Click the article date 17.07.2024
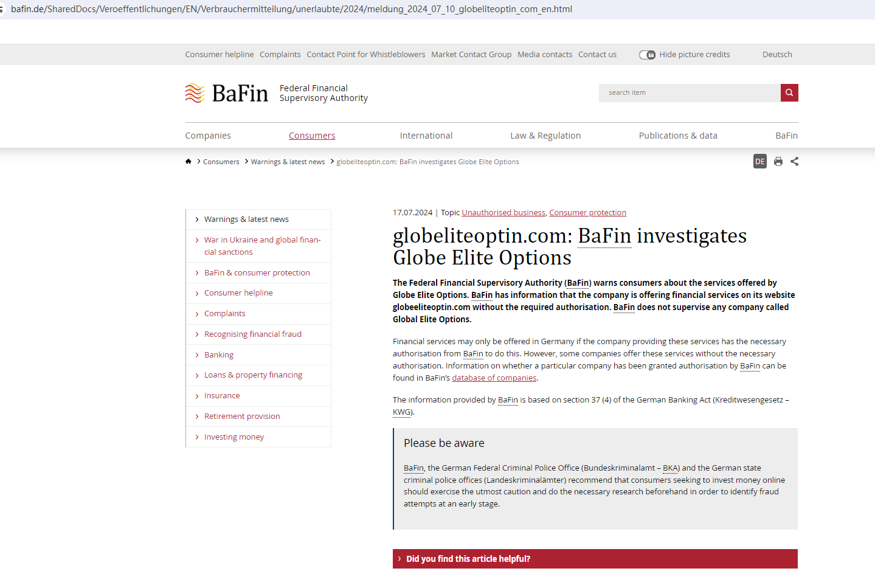This screenshot has height=588, width=875. click(x=413, y=213)
